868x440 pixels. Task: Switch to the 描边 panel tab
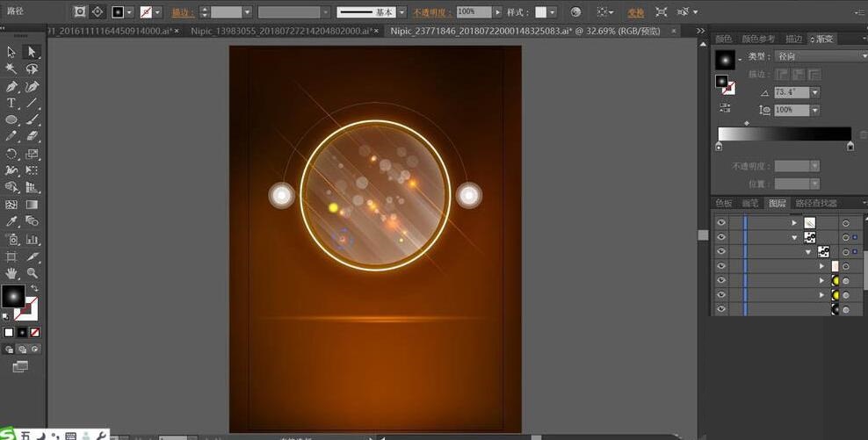[793, 39]
